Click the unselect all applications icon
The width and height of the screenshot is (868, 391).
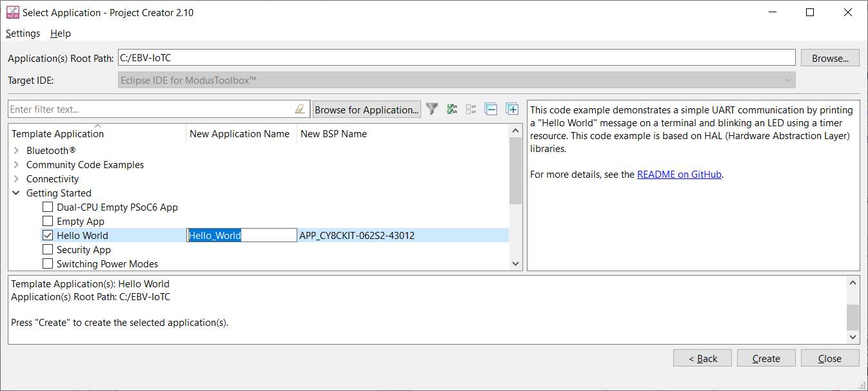(x=471, y=110)
